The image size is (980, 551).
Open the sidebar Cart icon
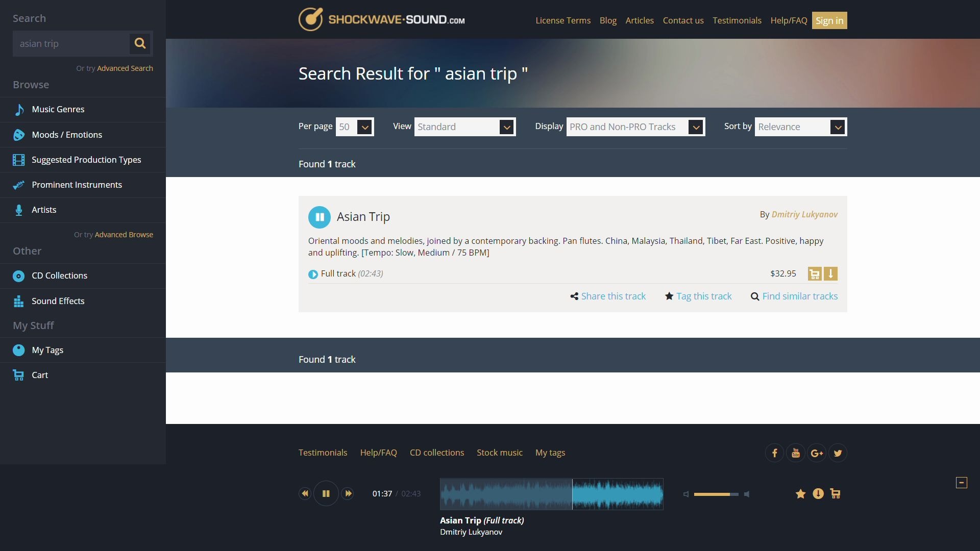pos(18,375)
